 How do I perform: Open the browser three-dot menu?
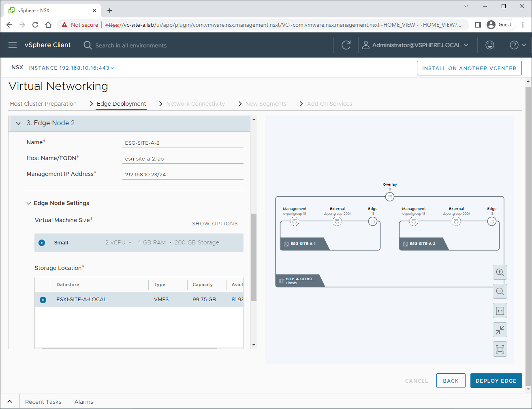pyautogui.click(x=523, y=25)
